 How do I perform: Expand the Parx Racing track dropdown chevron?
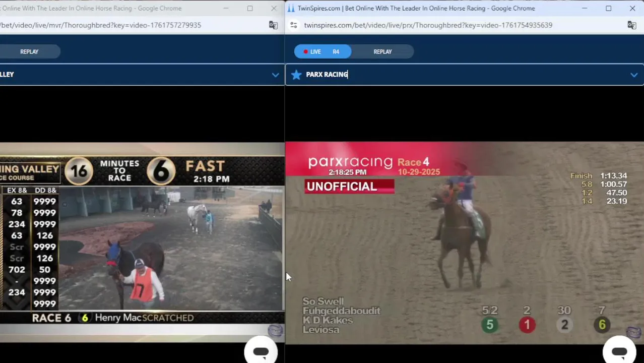click(x=634, y=75)
